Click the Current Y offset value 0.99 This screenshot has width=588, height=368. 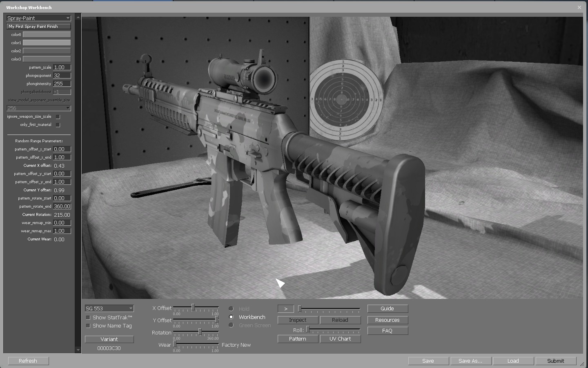[59, 190]
